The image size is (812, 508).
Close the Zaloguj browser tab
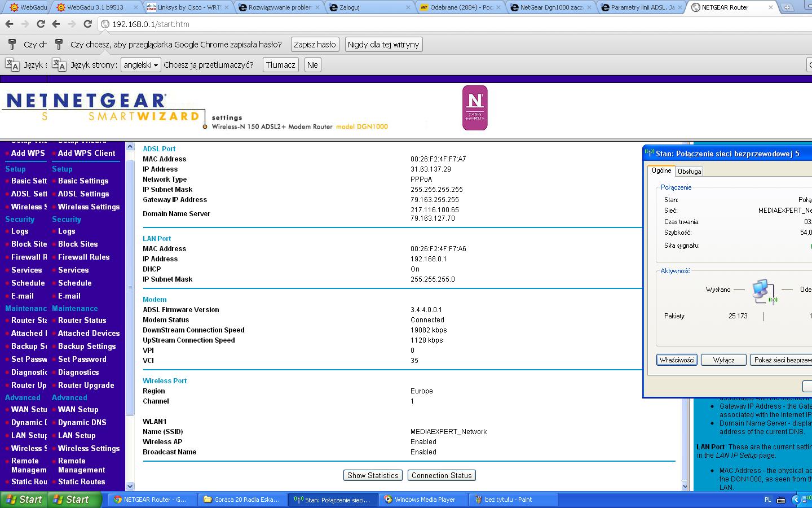click(408, 7)
